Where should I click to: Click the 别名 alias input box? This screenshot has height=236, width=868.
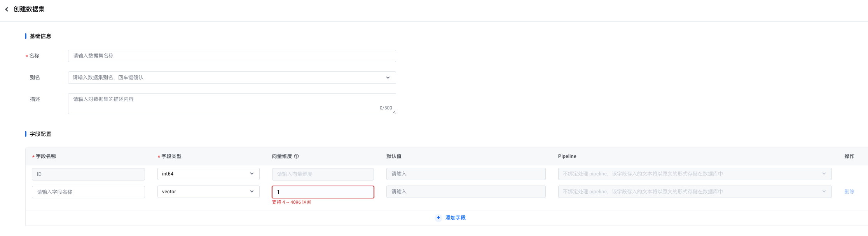point(232,78)
